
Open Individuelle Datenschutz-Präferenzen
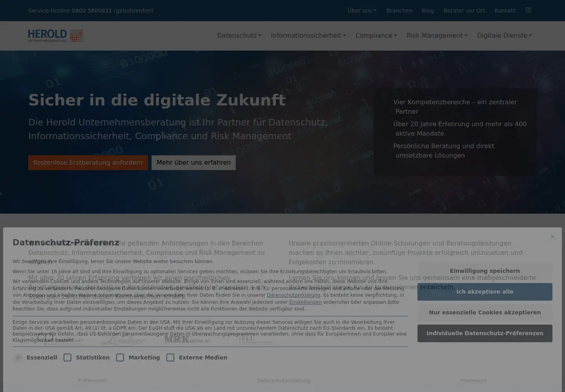(485, 333)
